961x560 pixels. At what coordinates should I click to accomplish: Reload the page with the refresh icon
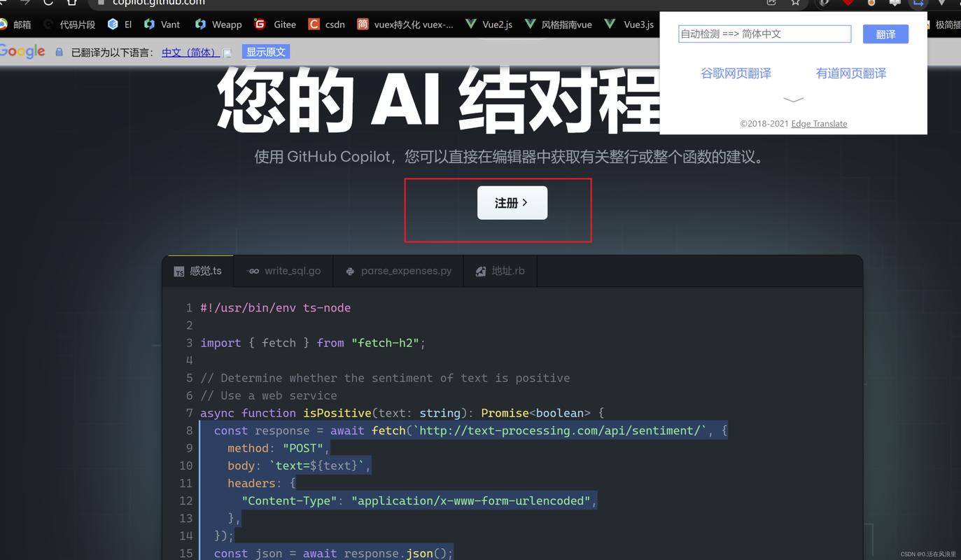tap(48, 3)
